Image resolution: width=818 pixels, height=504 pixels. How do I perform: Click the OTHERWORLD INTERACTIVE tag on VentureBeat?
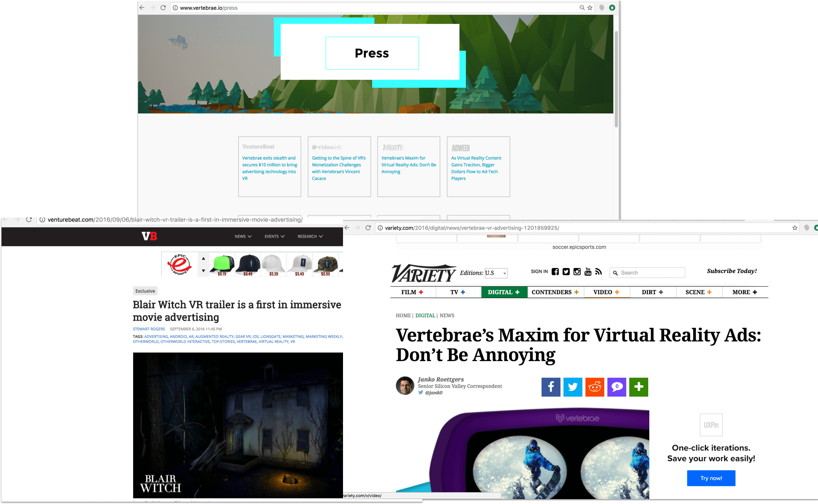click(185, 341)
